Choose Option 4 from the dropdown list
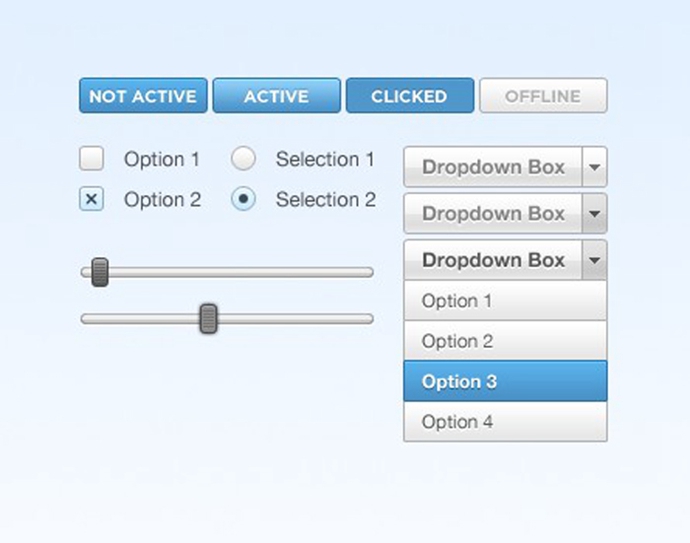This screenshot has width=690, height=543. (x=505, y=422)
